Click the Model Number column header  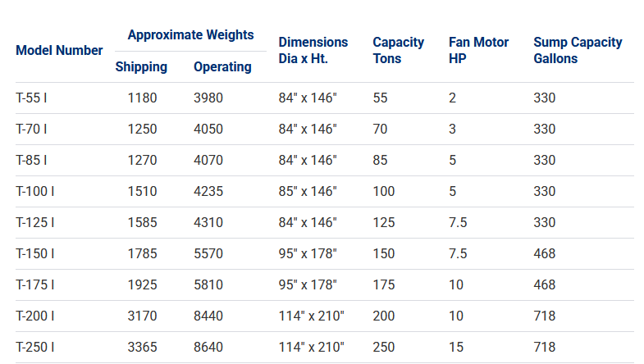click(x=59, y=51)
